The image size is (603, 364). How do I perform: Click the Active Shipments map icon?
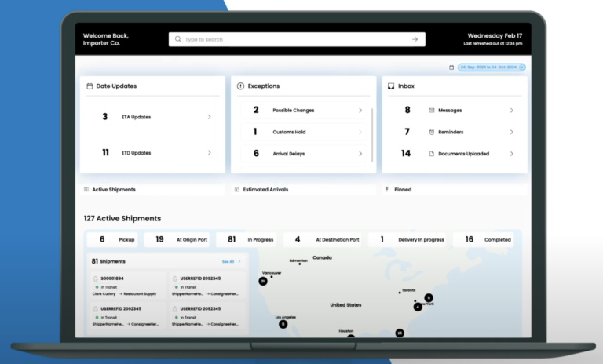[86, 190]
